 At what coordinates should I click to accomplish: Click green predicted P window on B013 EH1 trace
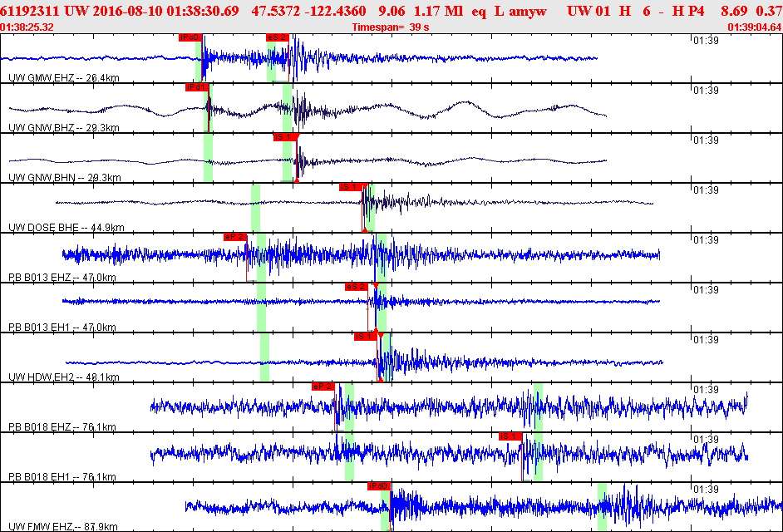pyautogui.click(x=261, y=308)
